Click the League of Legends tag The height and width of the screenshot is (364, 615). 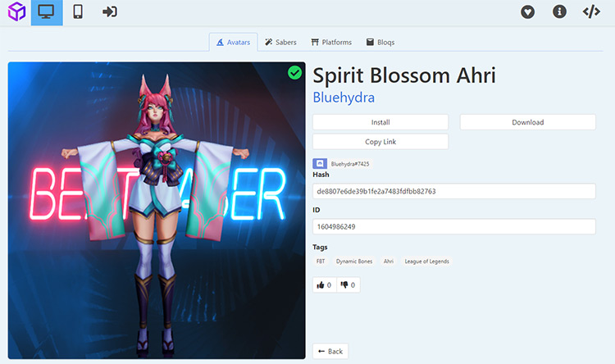[426, 262]
